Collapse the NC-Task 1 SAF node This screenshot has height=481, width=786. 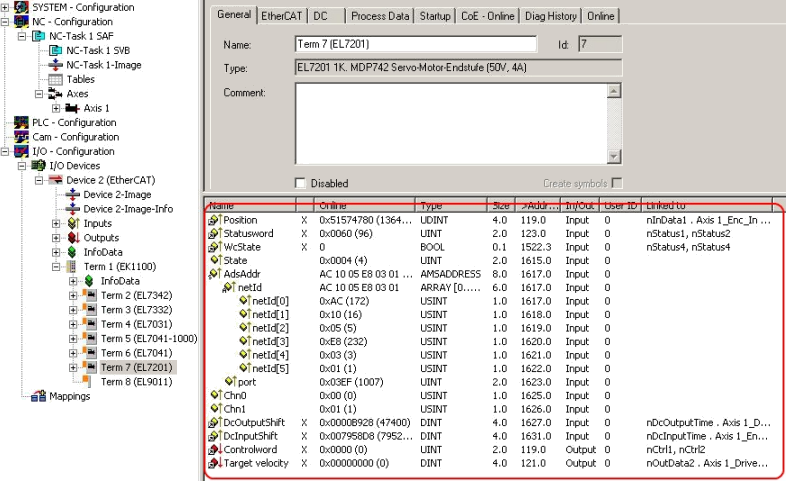coord(22,37)
